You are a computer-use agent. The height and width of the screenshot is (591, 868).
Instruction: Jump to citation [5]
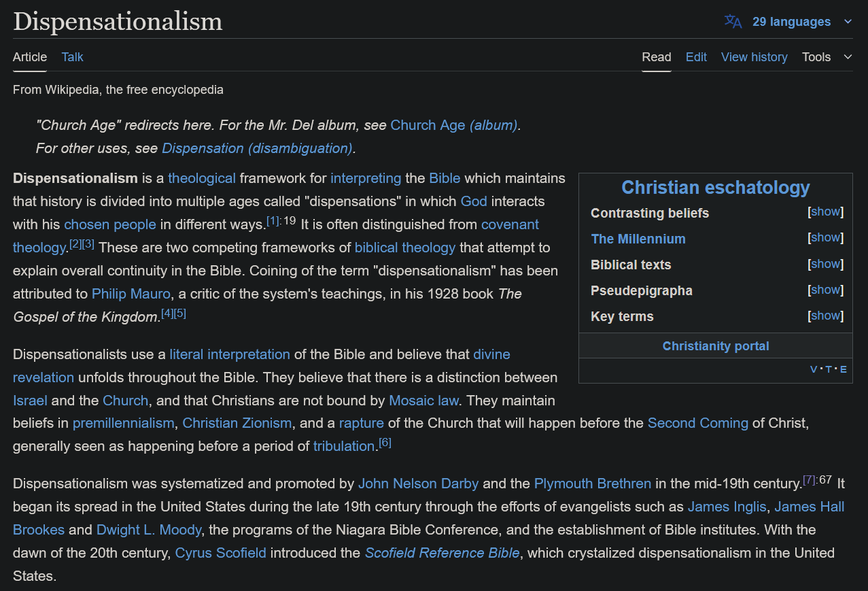point(180,313)
